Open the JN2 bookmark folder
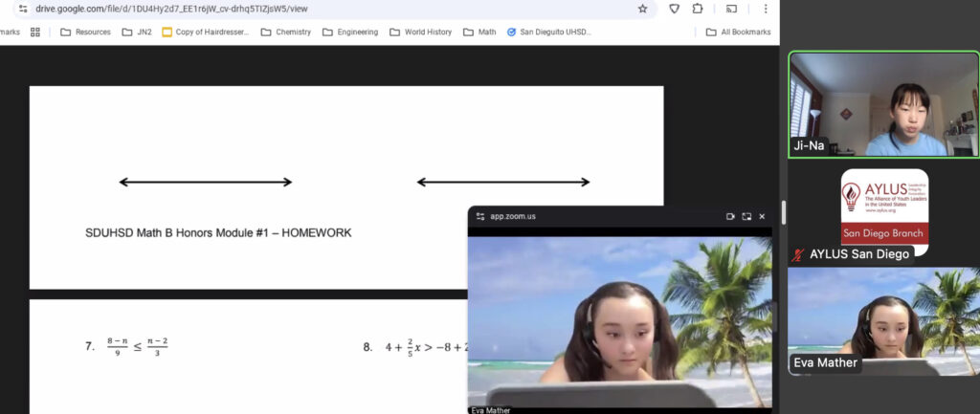Screen dimensions: 980x414 coord(137,32)
